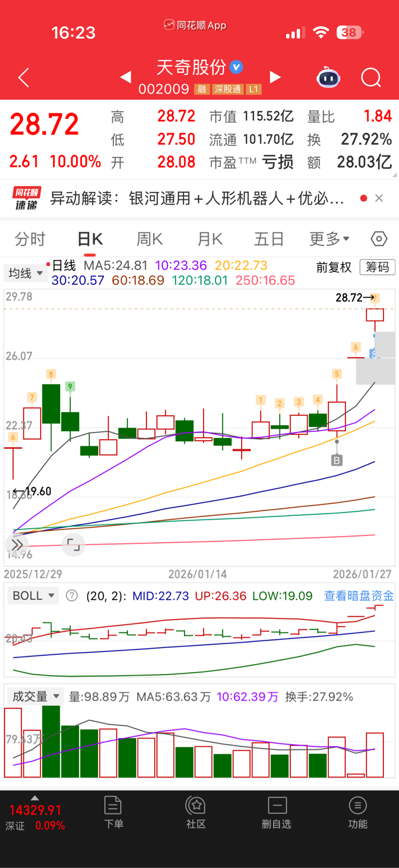This screenshot has height=868, width=399.
Task: Open BOLL indicator dropdown
Action: (x=33, y=596)
